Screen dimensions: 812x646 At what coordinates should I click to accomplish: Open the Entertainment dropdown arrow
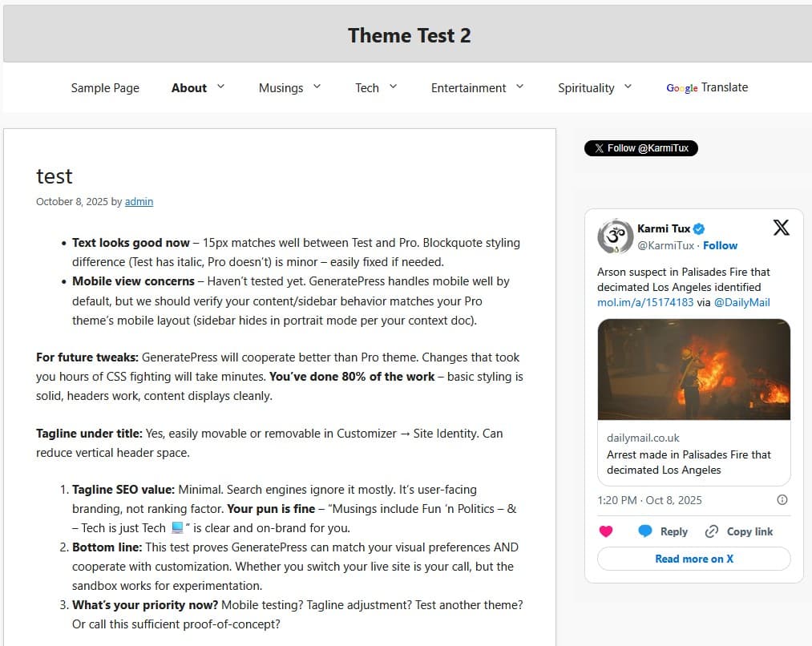(x=519, y=87)
